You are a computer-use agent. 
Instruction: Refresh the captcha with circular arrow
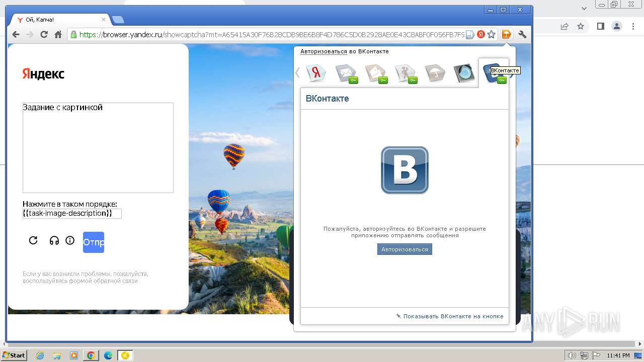pyautogui.click(x=33, y=240)
